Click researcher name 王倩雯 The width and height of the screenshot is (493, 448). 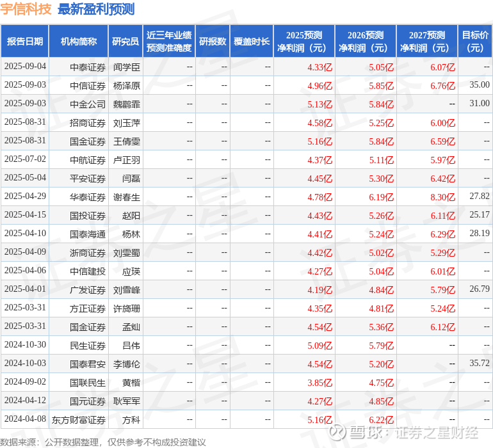[x=127, y=141]
